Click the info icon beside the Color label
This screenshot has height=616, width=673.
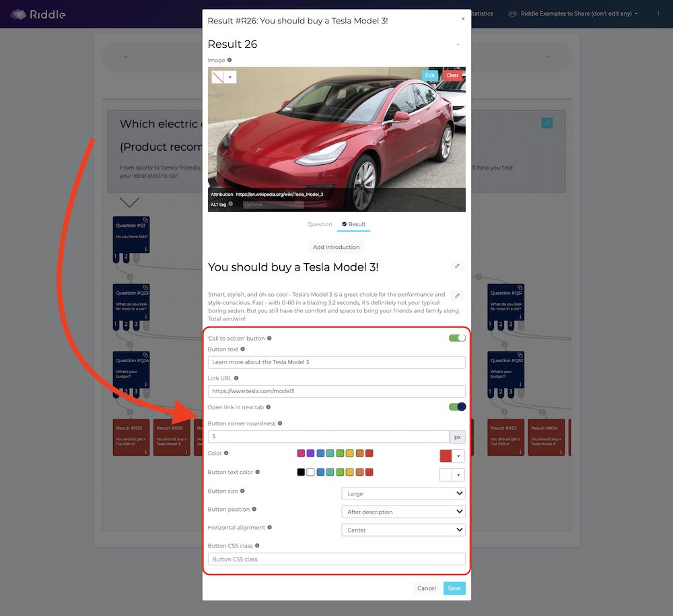coord(226,453)
